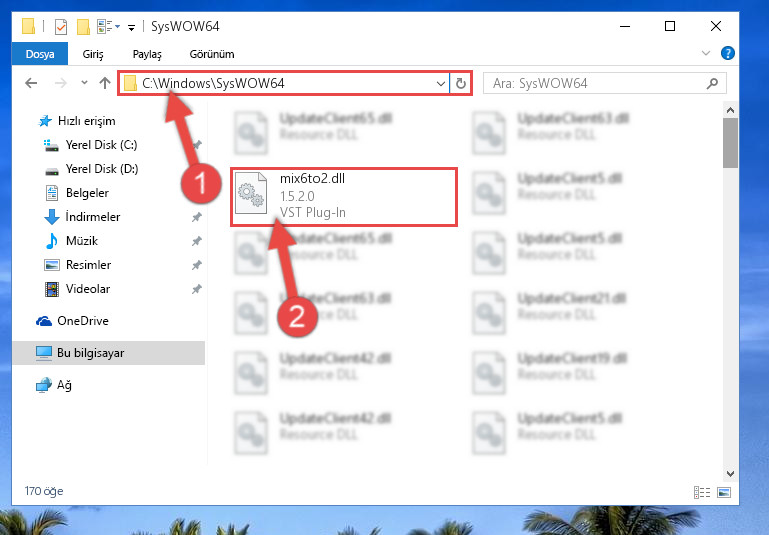This screenshot has height=535, width=769.
Task: Go up one folder level arrow
Action: (x=104, y=83)
